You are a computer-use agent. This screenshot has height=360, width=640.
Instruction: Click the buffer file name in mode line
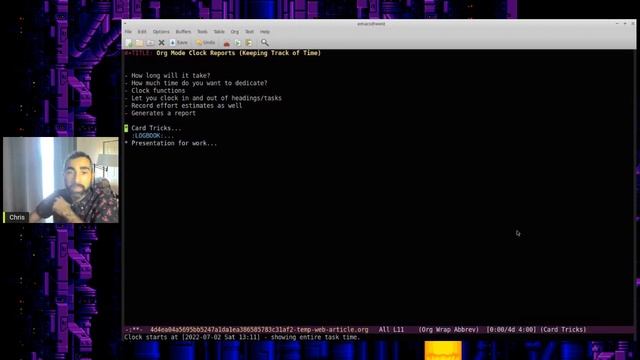pyautogui.click(x=259, y=330)
